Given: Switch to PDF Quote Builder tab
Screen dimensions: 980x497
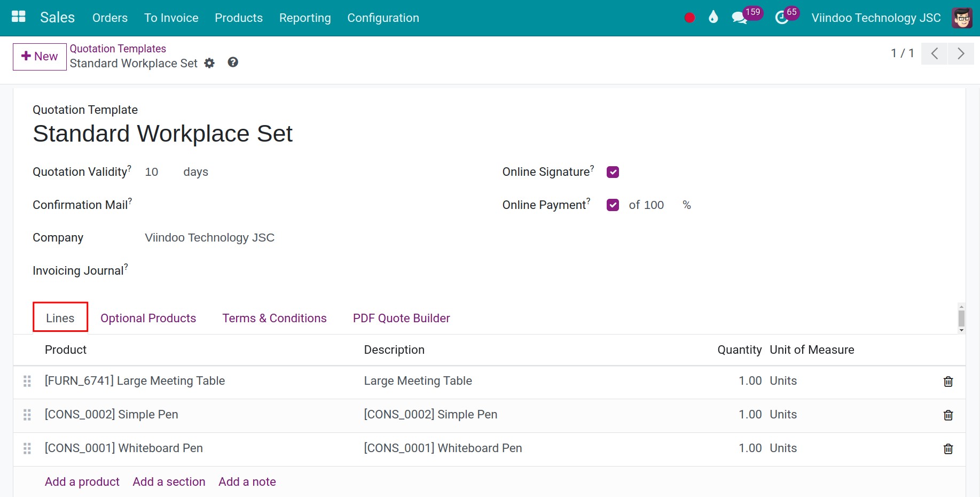Looking at the screenshot, I should tap(402, 318).
